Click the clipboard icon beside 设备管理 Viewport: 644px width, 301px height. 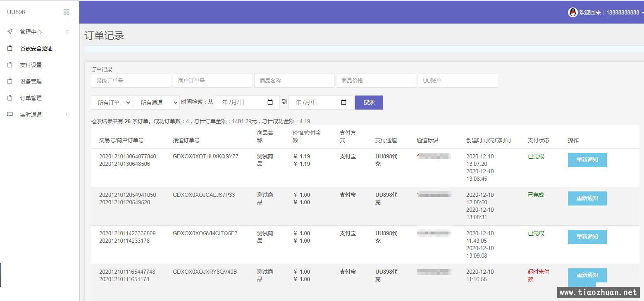pyautogui.click(x=10, y=81)
